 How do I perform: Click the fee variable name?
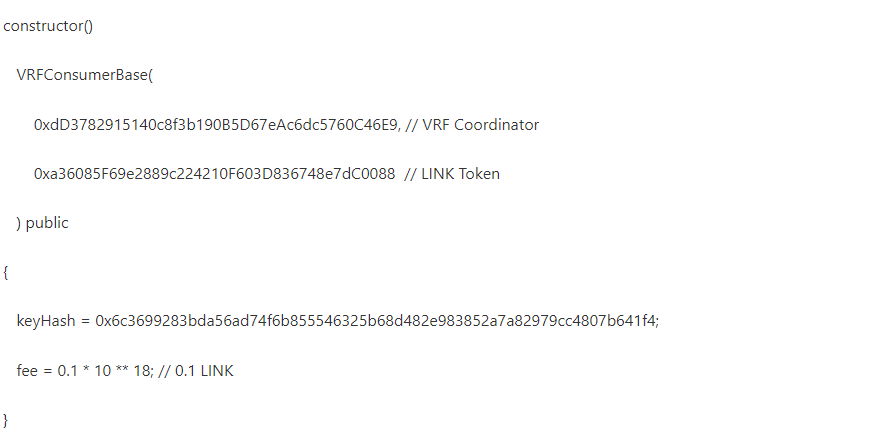tap(28, 370)
